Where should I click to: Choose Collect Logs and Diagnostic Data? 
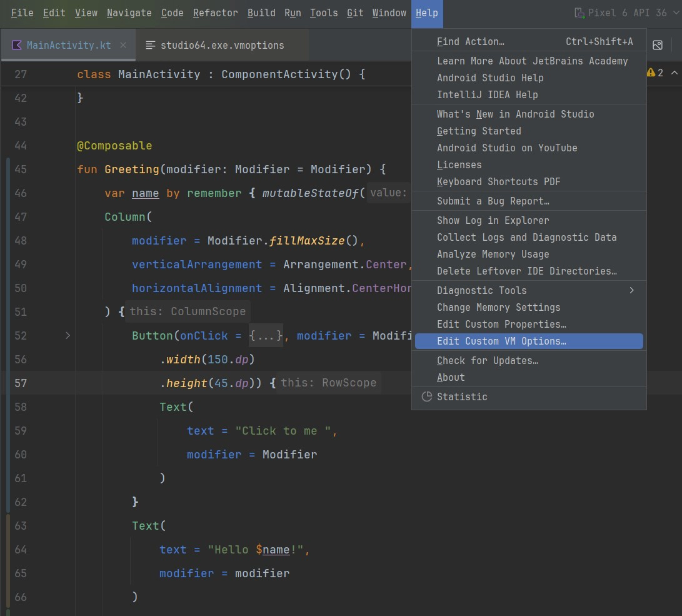pos(529,238)
